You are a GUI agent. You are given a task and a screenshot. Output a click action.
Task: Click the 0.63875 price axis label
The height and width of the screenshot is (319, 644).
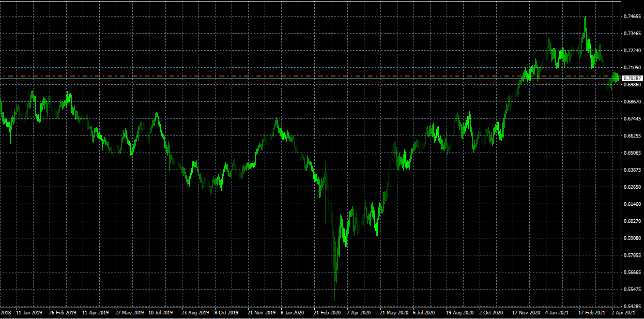click(x=632, y=170)
